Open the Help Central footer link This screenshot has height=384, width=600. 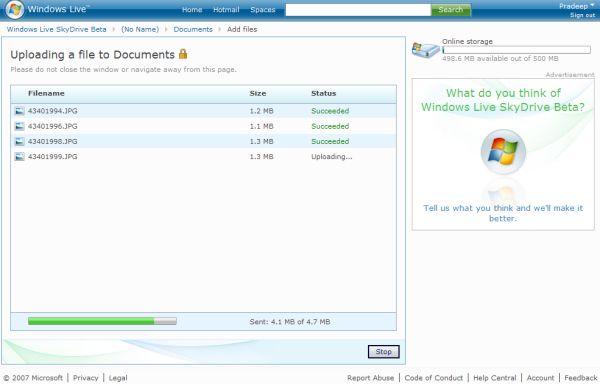pos(494,378)
